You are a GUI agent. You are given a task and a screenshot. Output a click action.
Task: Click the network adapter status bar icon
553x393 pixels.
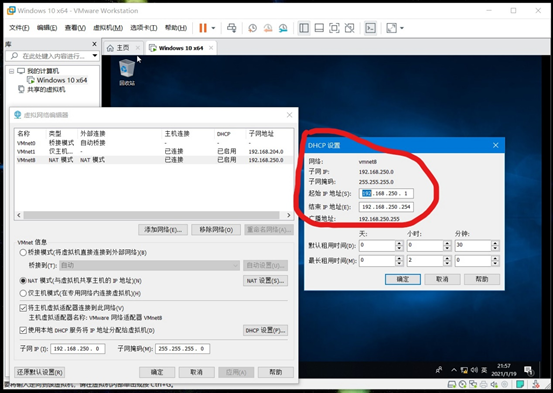pyautogui.click(x=473, y=384)
